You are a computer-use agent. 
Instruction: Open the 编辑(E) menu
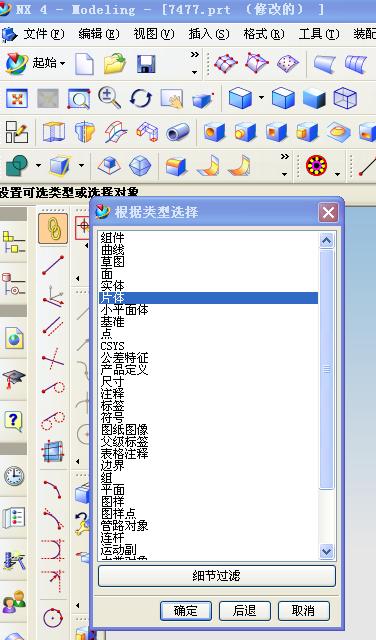[99, 34]
